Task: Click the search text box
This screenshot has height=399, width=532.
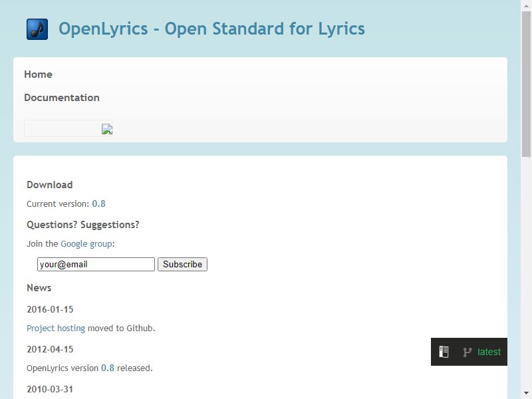Action: click(63, 128)
